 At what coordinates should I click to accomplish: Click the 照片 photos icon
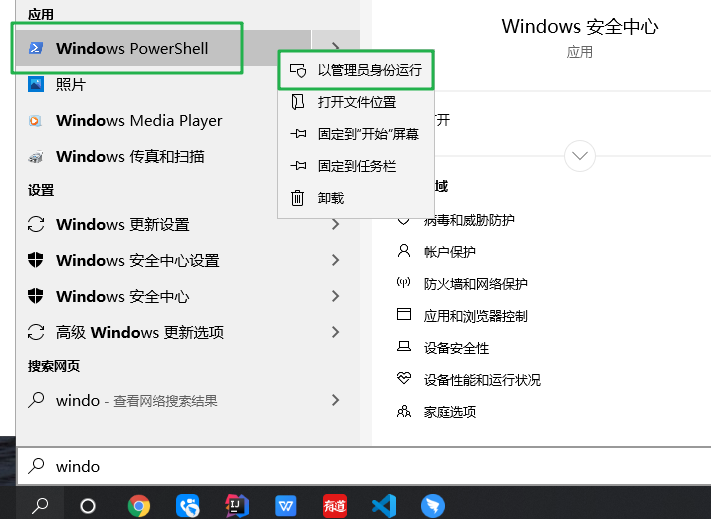[x=36, y=84]
